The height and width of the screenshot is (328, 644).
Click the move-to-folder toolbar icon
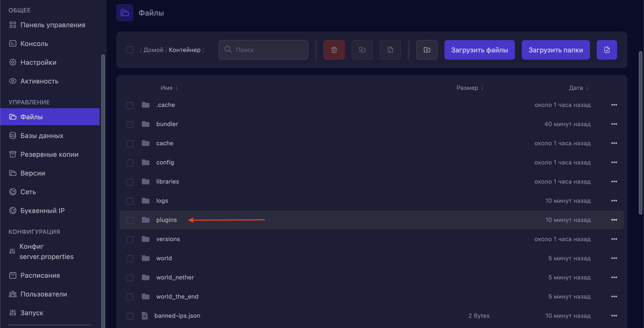coord(362,50)
